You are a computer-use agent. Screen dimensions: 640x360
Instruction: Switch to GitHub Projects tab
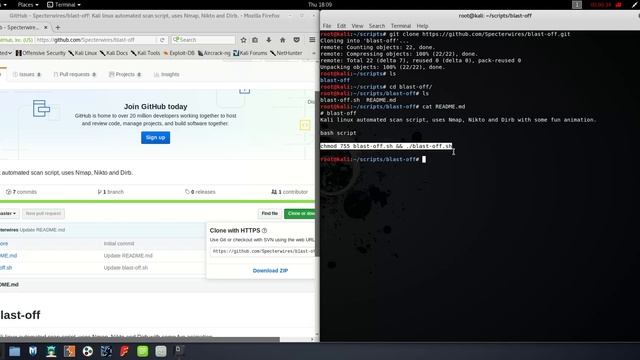pyautogui.click(x=125, y=74)
